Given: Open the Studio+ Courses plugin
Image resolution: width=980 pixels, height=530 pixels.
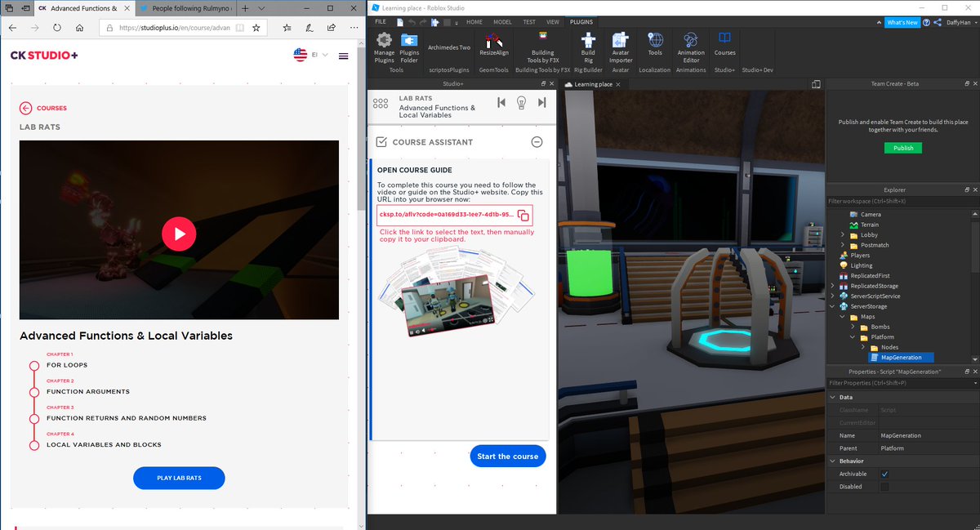Looking at the screenshot, I should tap(724, 45).
